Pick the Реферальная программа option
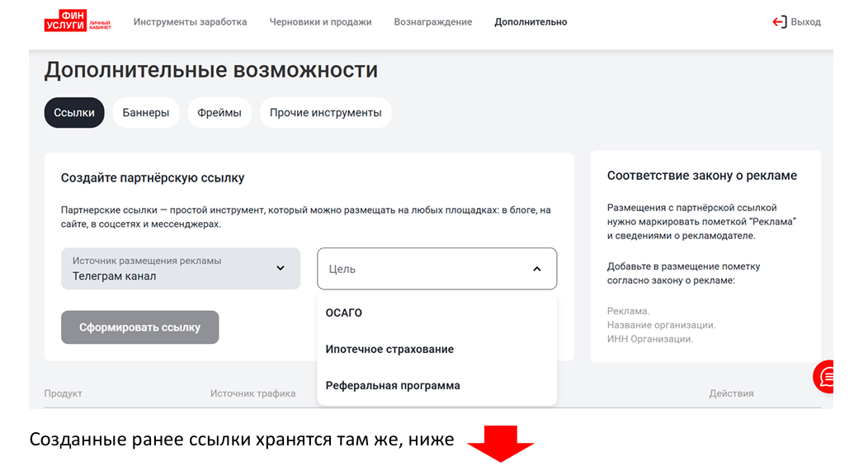 tap(393, 385)
